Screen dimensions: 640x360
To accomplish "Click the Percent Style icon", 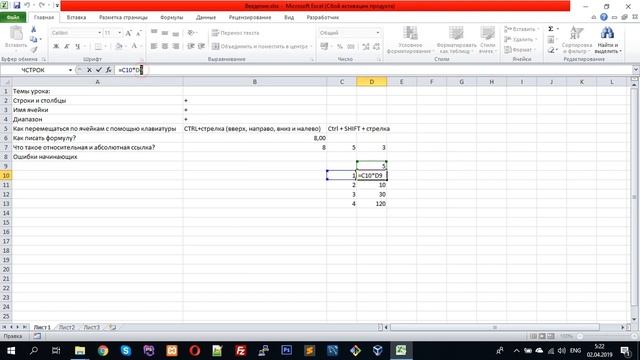I will coord(340,47).
